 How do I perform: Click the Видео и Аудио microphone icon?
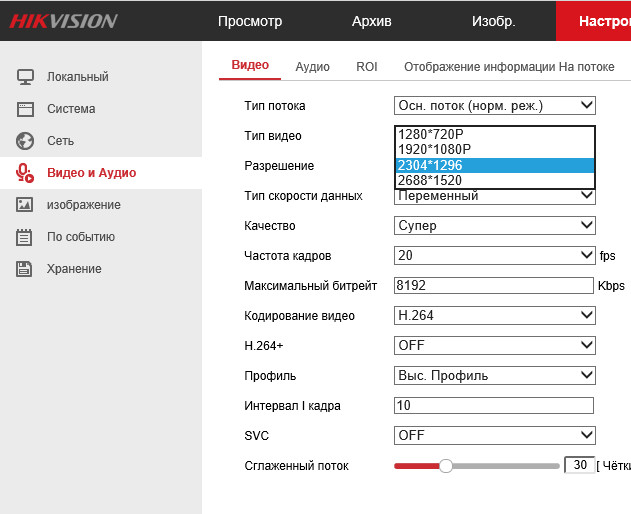click(x=26, y=173)
